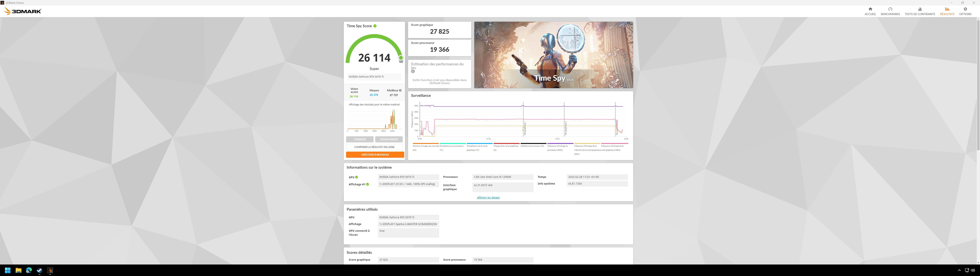Image resolution: width=980 pixels, height=276 pixels.
Task: Click the info icon beside Meilleur
Action: 400,90
